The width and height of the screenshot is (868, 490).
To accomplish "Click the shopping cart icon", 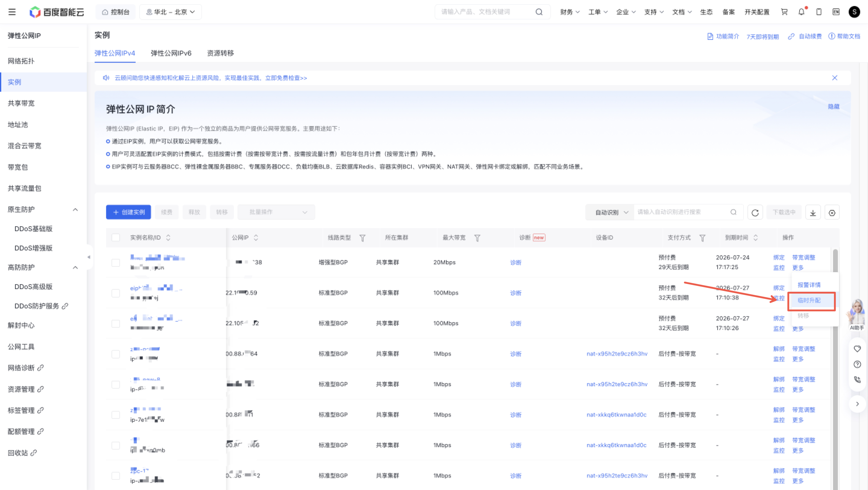I will click(784, 12).
